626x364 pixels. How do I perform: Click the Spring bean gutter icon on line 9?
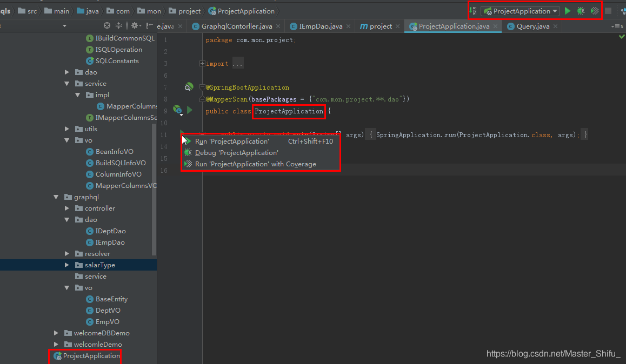178,110
